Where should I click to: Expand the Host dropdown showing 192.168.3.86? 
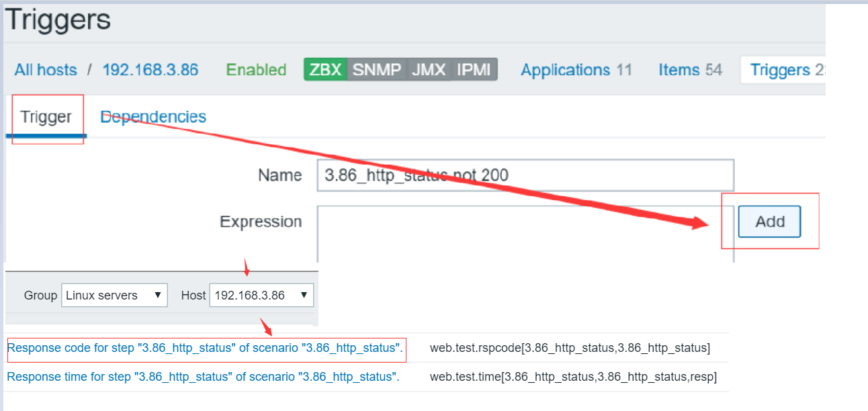pyautogui.click(x=261, y=295)
